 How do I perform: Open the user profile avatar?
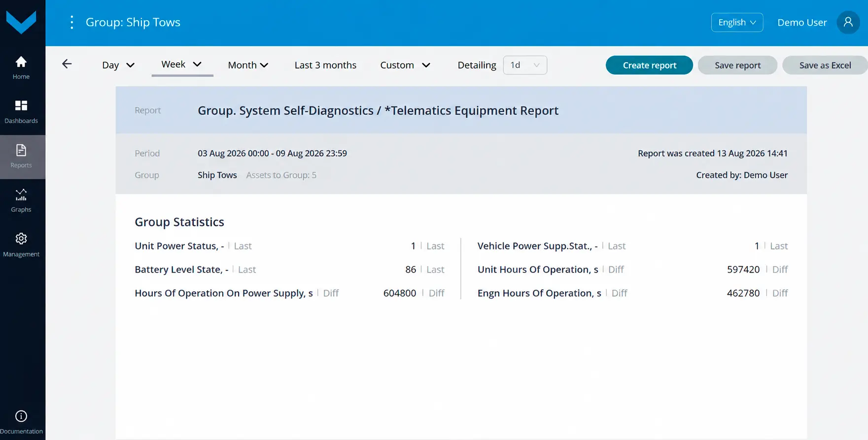point(848,23)
